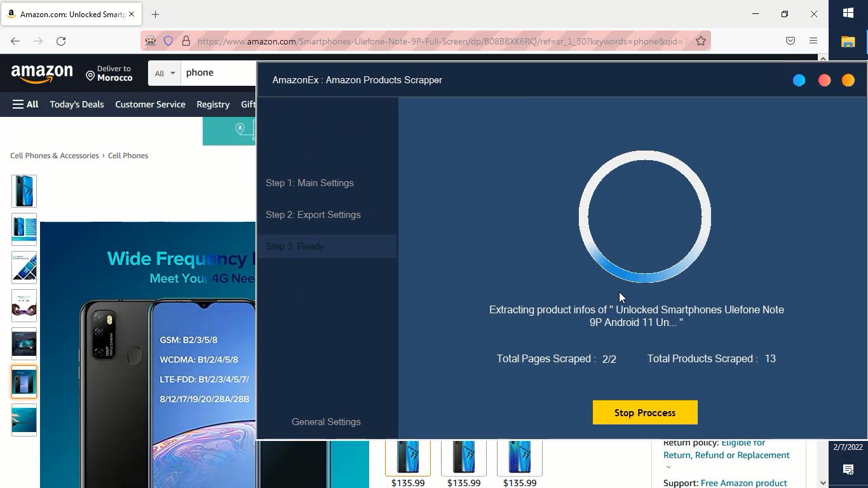
Task: Click the orange circle button in AmazonEx title bar
Action: [848, 80]
